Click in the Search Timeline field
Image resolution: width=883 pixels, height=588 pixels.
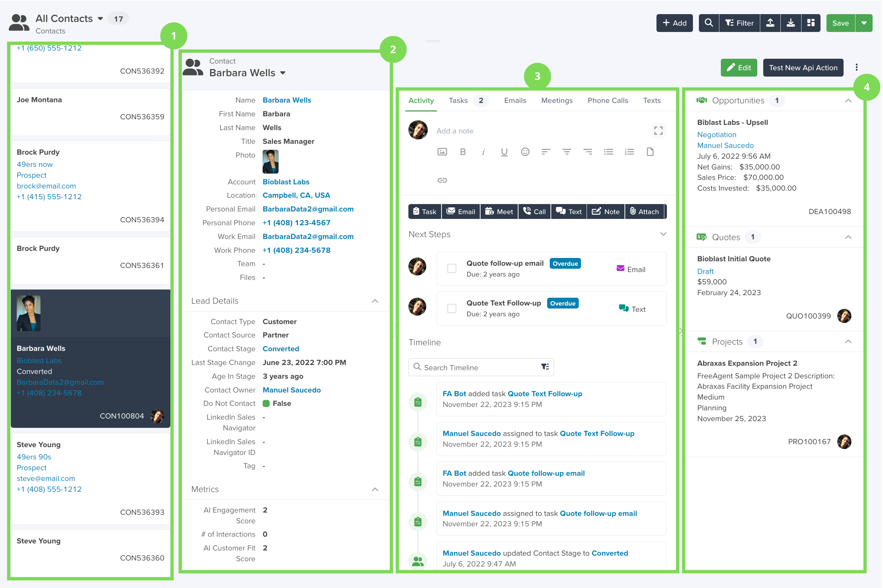tap(480, 367)
